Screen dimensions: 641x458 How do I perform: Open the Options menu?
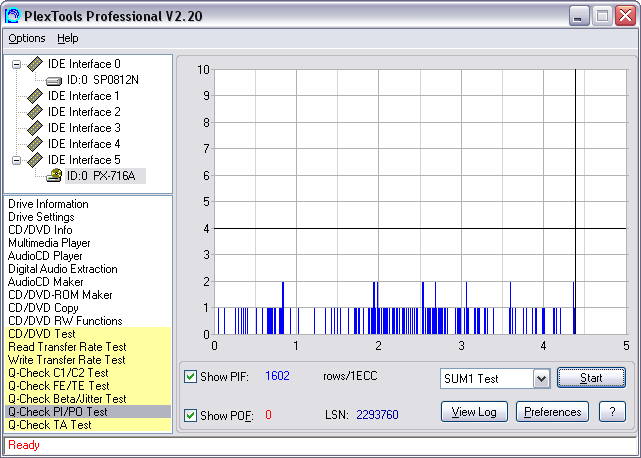tap(27, 38)
